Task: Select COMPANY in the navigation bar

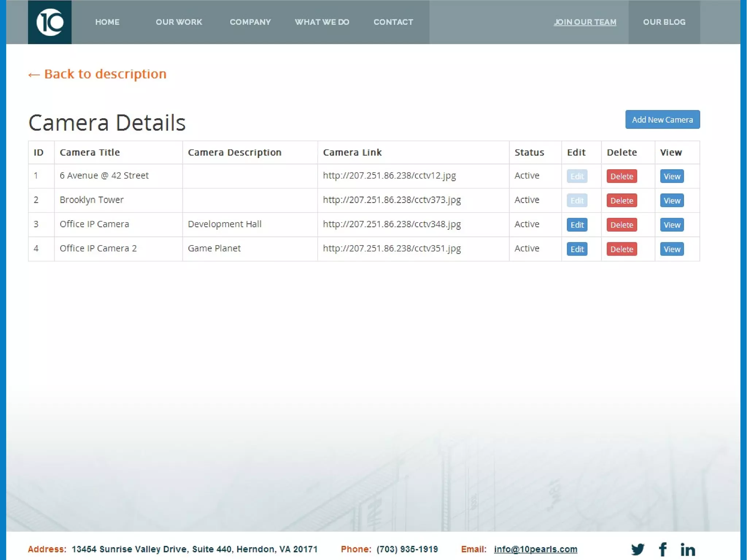Action: 250,22
